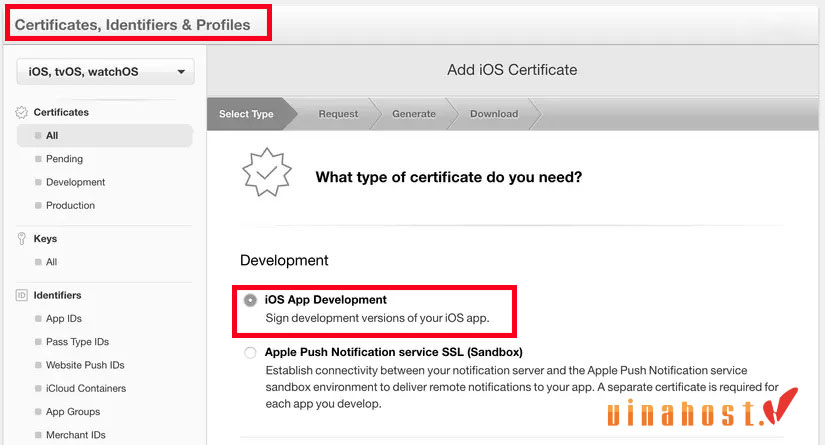Open Pass Type IDs
The height and width of the screenshot is (445, 825).
tap(77, 341)
